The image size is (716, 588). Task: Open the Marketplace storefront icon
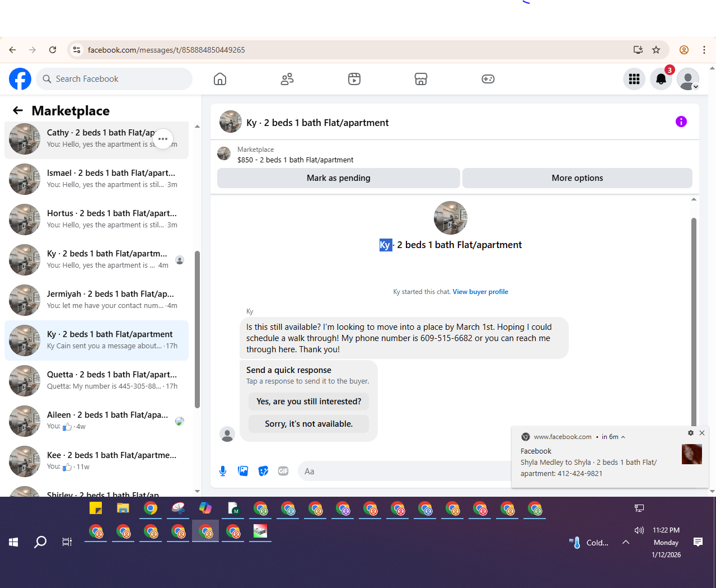coord(421,79)
